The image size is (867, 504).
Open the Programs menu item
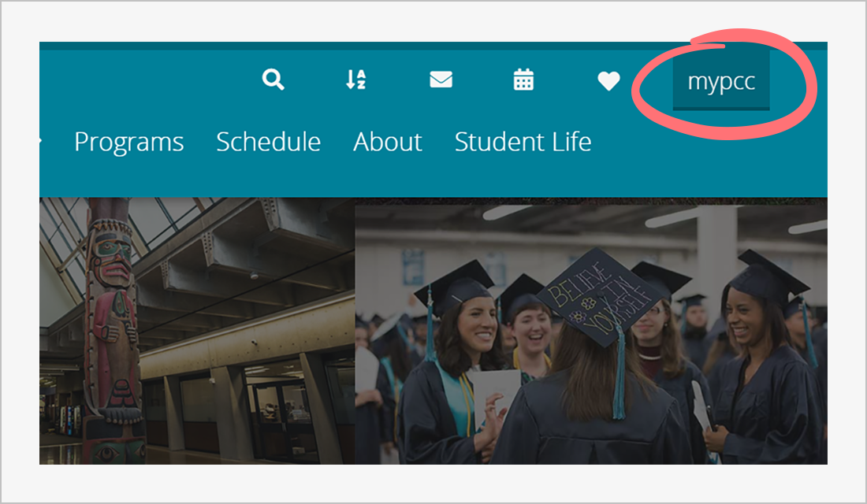tap(129, 142)
